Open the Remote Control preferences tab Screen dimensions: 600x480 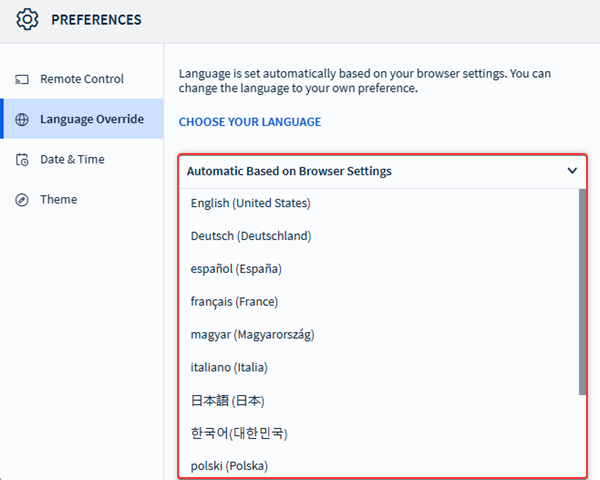pos(81,79)
